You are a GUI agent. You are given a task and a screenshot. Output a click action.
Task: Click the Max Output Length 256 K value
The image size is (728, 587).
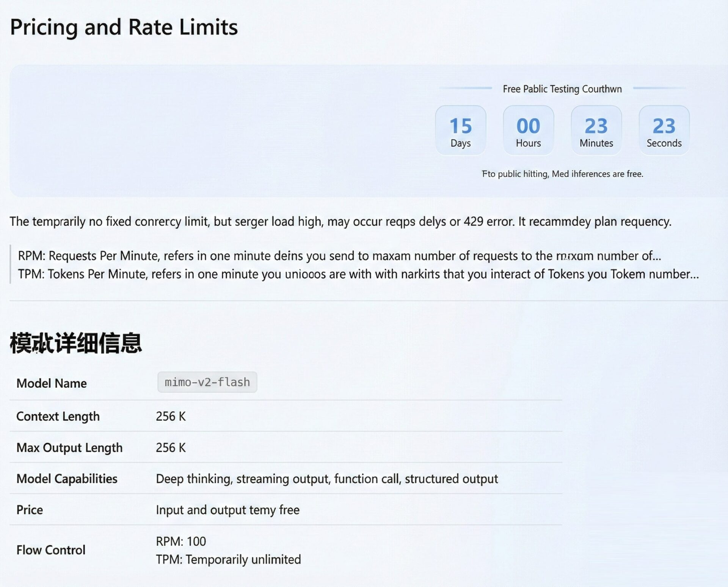[x=171, y=447]
